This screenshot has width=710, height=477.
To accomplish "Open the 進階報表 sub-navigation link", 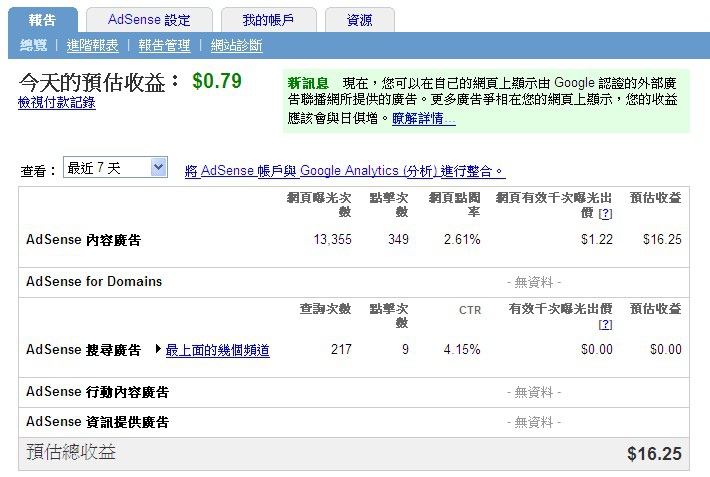I will pos(92,45).
